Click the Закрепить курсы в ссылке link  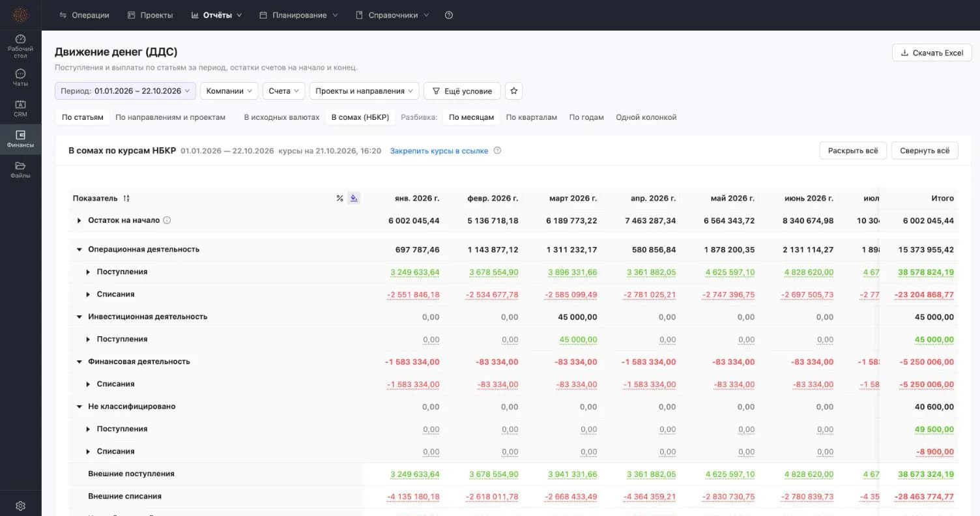pyautogui.click(x=439, y=150)
